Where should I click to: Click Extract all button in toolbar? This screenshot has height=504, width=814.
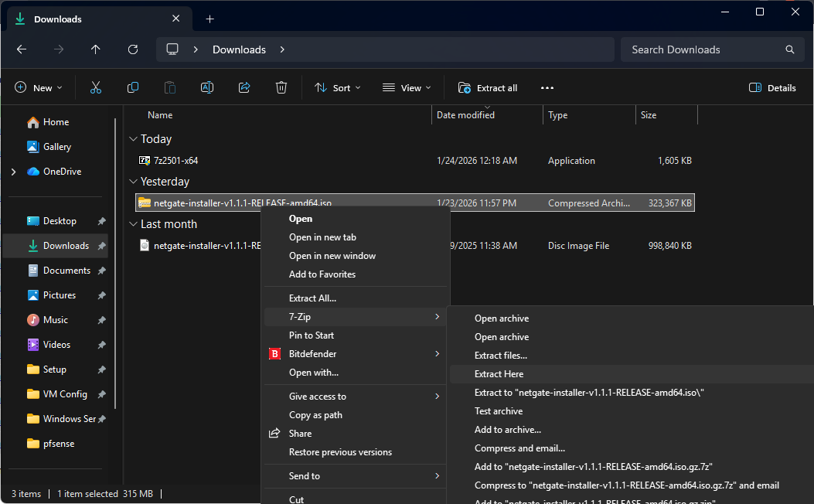coord(488,88)
